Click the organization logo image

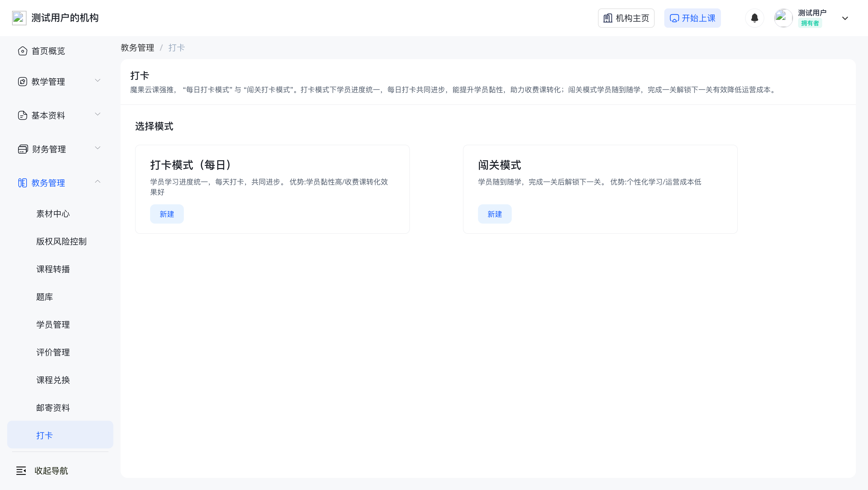coord(19,18)
